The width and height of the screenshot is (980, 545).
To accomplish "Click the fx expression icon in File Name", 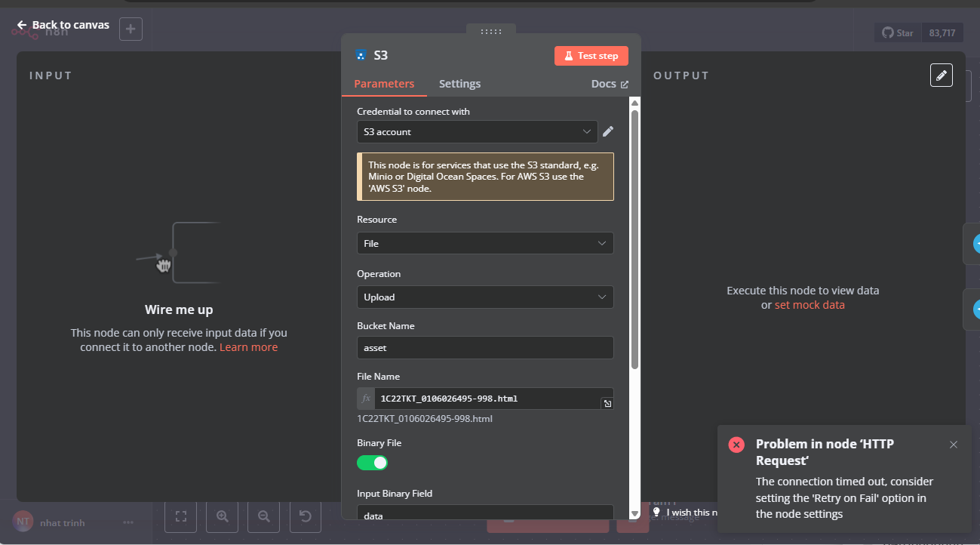I will coord(366,399).
